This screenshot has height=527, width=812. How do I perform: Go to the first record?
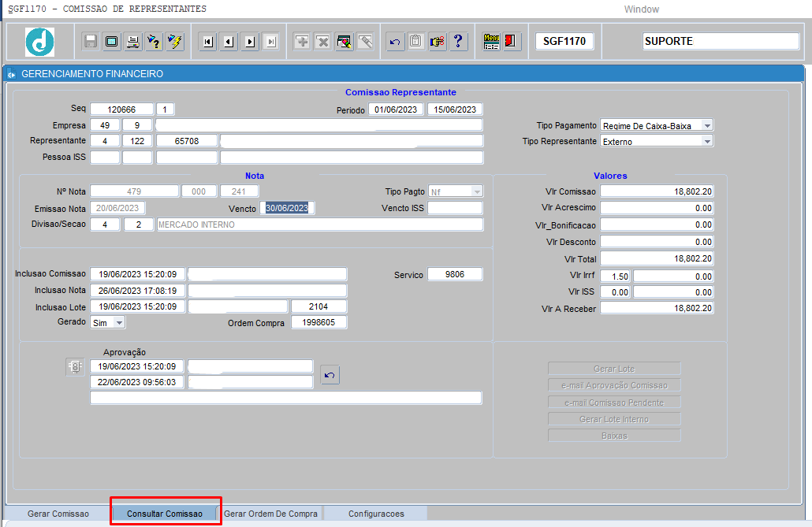pos(208,42)
